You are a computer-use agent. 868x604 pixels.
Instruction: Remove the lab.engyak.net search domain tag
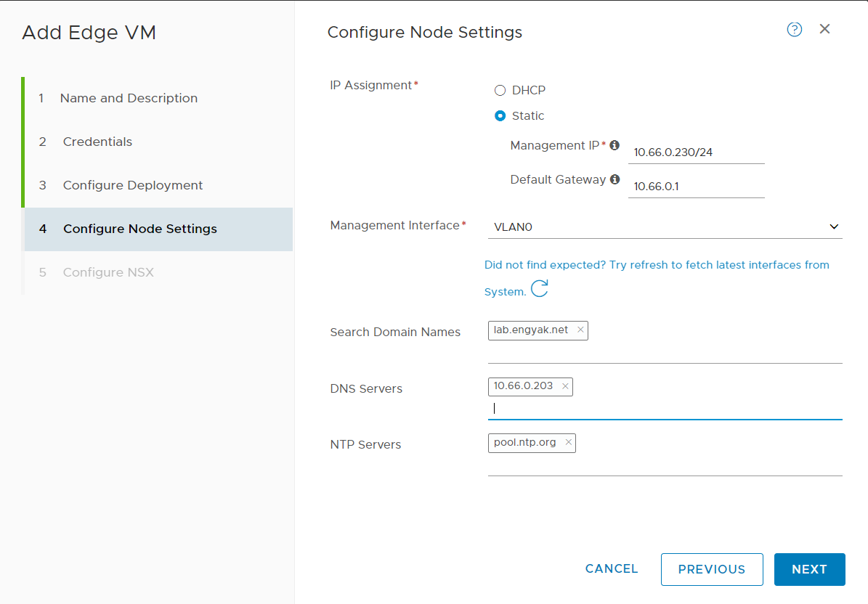click(x=580, y=330)
